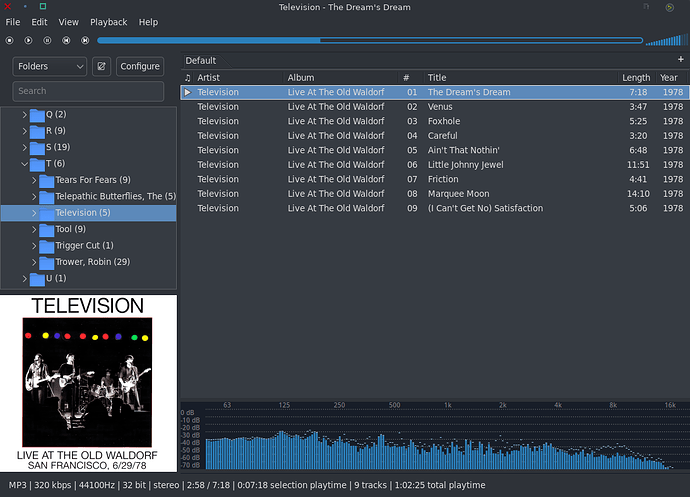The width and height of the screenshot is (690, 497).
Task: Open the Playback menu
Action: 108,22
